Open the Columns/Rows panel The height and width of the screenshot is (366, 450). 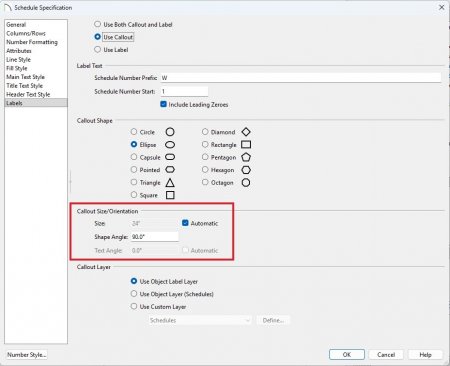click(26, 33)
